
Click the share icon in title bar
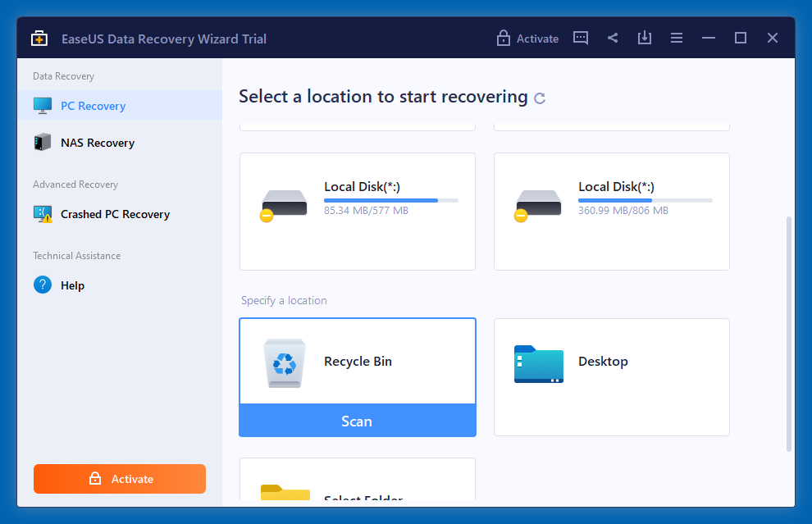coord(613,38)
